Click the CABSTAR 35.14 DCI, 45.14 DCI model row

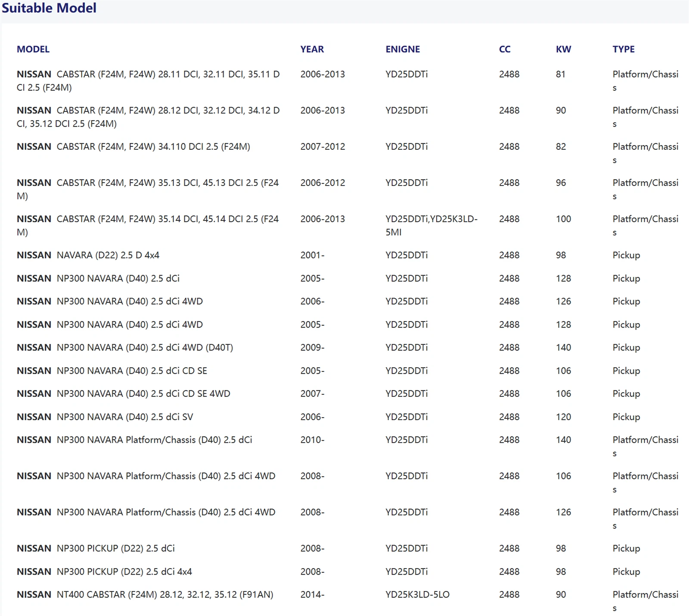click(x=148, y=225)
